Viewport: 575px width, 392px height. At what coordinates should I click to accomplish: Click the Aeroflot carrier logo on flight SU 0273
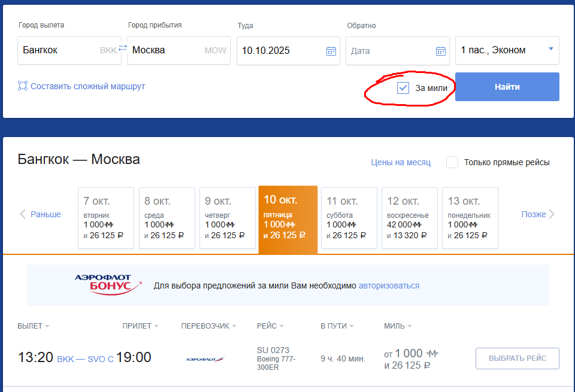[x=205, y=359]
